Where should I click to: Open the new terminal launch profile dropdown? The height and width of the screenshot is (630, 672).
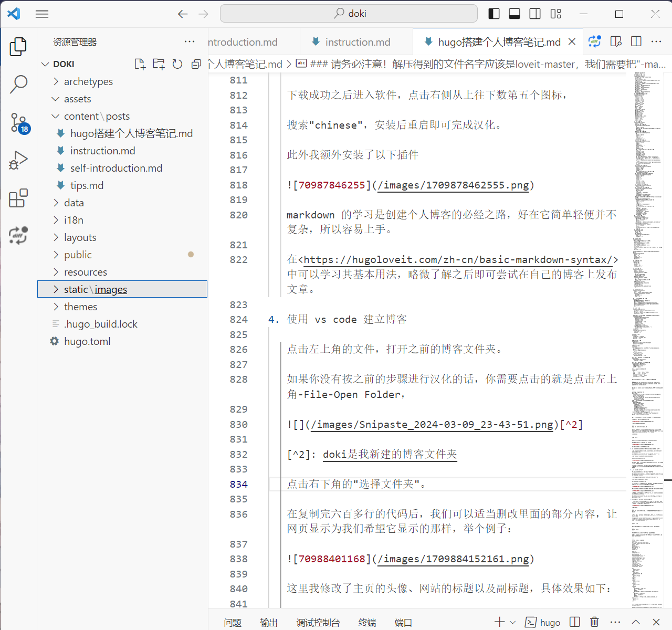(513, 622)
